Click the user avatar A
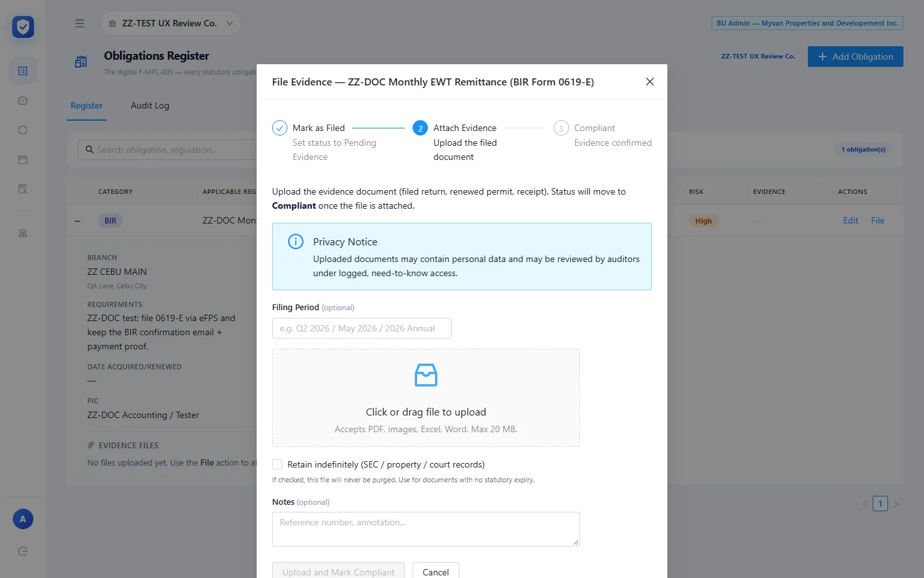The height and width of the screenshot is (578, 924). 23,519
